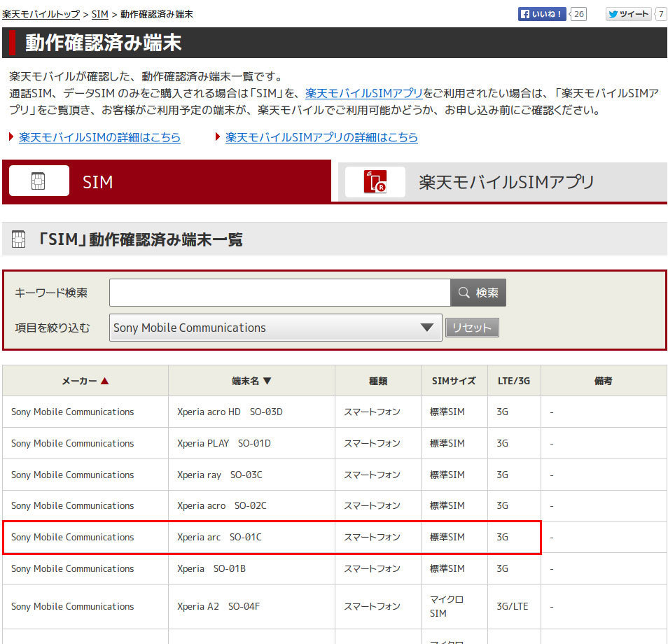Click the LTE/3G column header
668x644 pixels.
(514, 381)
